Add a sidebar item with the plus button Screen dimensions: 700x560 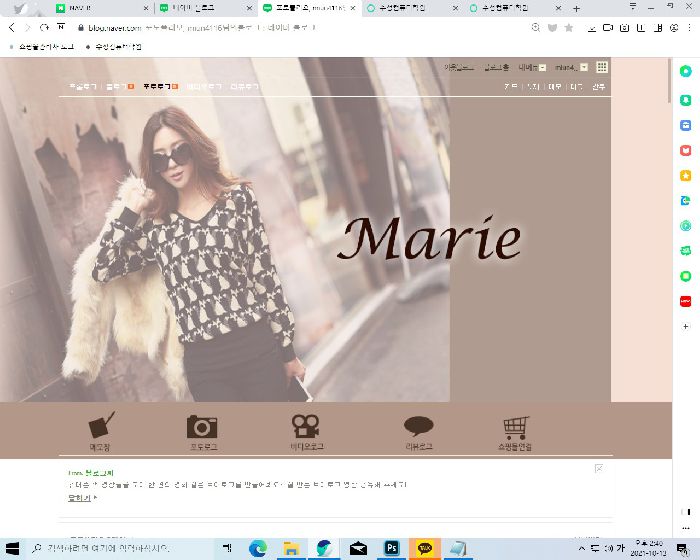686,327
